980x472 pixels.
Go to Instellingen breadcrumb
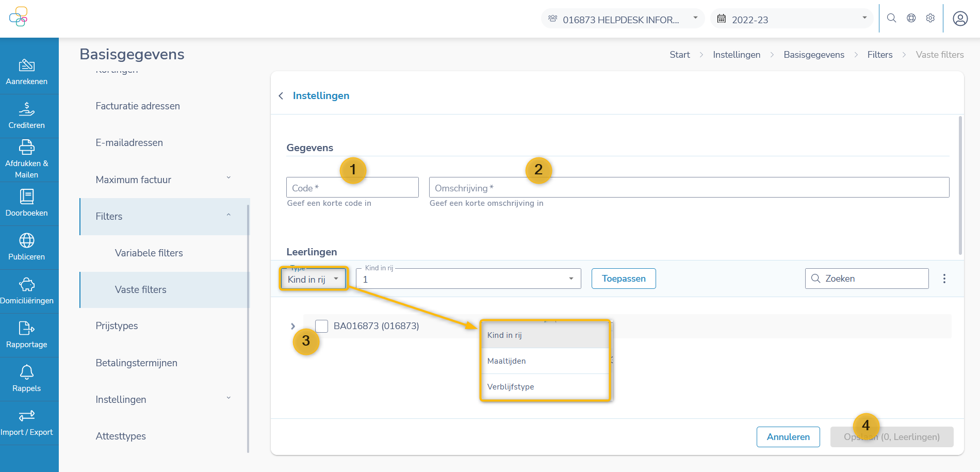tap(737, 55)
